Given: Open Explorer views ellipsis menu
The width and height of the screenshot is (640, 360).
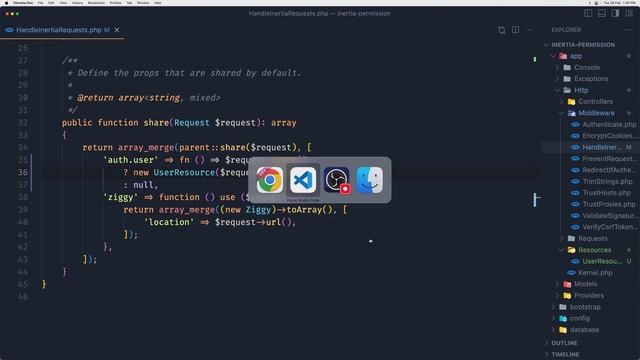Looking at the screenshot, I should click(x=627, y=30).
